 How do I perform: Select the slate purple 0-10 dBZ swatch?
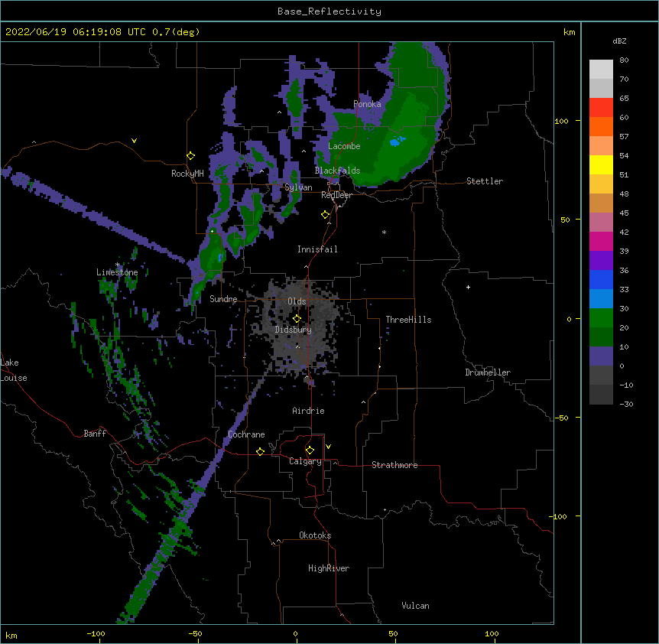(601, 356)
